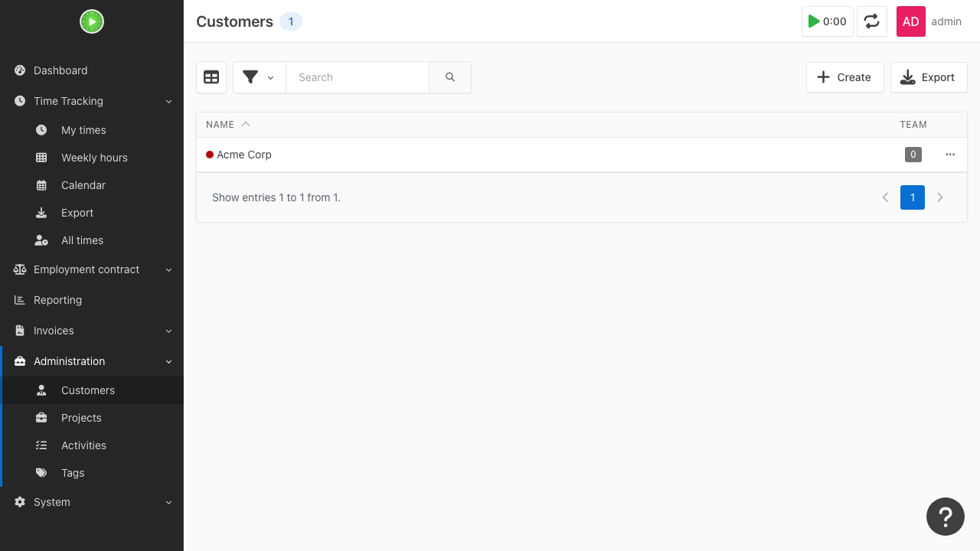
Task: Click the briefcase icon beside Projects
Action: 41,418
